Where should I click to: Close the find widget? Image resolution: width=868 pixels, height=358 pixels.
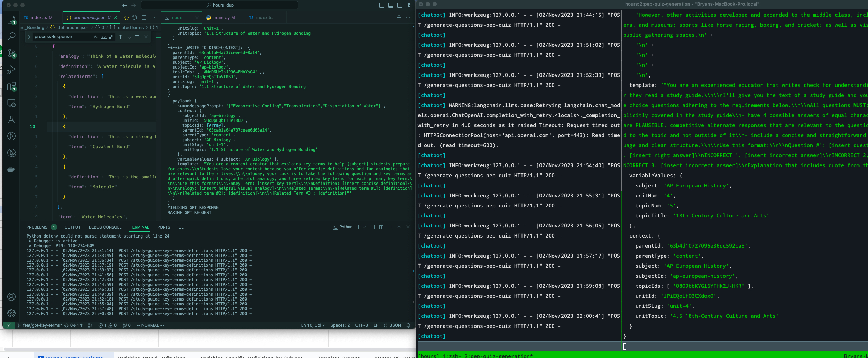pyautogui.click(x=146, y=37)
